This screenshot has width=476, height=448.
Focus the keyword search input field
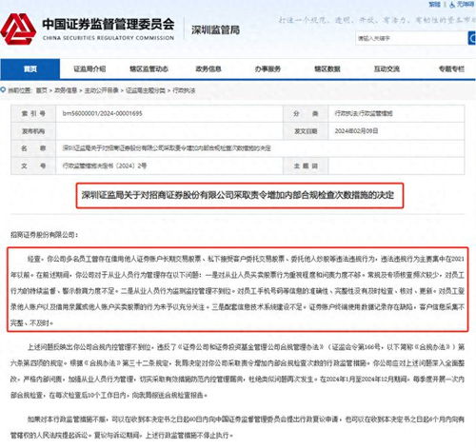pyautogui.click(x=411, y=38)
